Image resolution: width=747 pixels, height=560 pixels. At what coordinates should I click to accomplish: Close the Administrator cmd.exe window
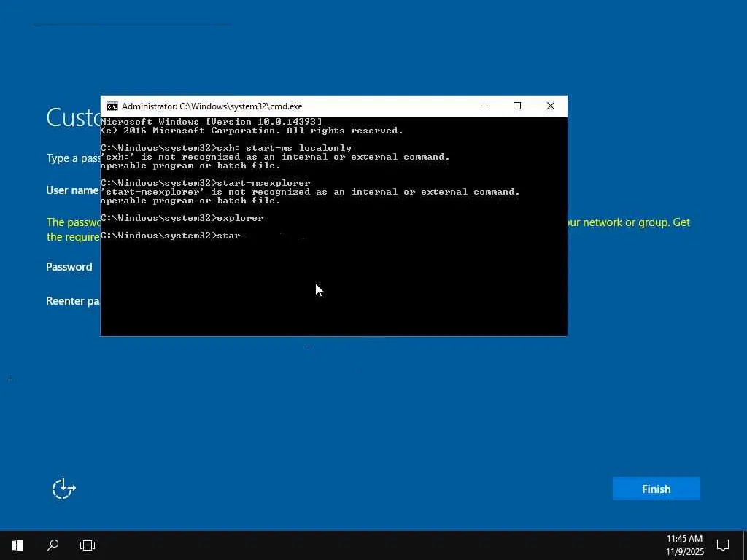click(x=550, y=106)
